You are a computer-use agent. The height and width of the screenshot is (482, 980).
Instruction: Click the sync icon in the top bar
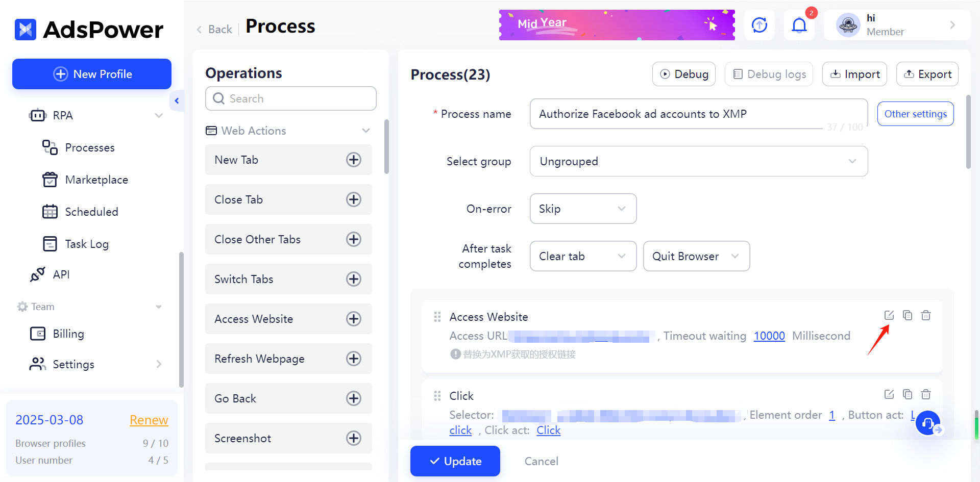(x=759, y=24)
